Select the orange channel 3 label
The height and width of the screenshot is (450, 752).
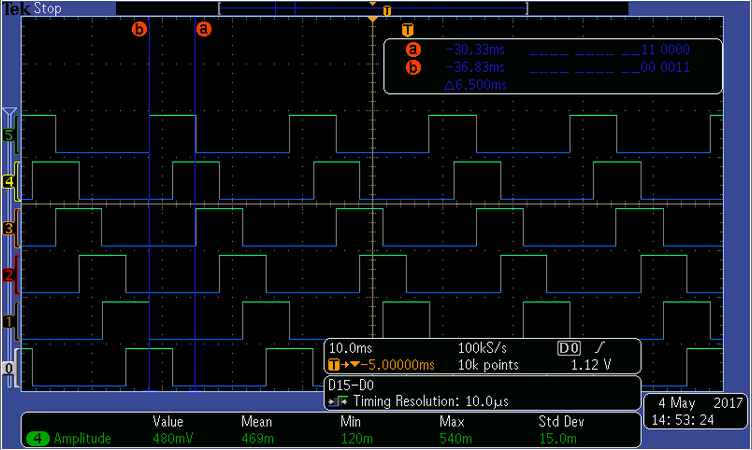coord(10,230)
